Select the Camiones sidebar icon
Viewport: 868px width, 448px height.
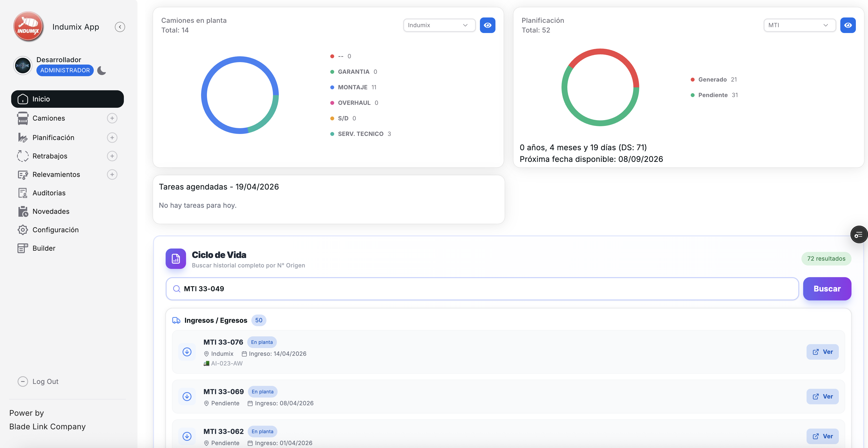(x=22, y=118)
